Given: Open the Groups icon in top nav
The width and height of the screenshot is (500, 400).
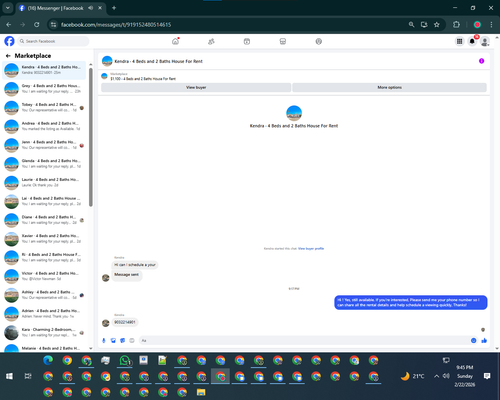Looking at the screenshot, I should (x=319, y=41).
